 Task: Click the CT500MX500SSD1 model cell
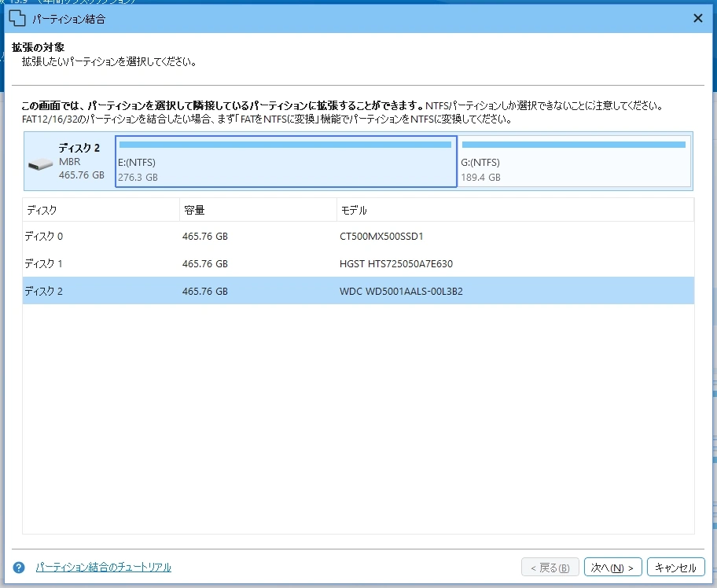click(x=381, y=237)
